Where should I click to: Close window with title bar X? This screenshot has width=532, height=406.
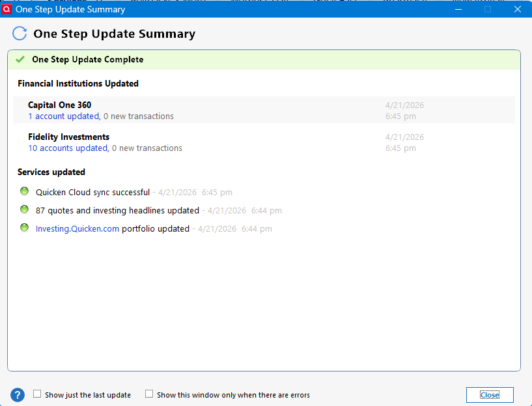pyautogui.click(x=518, y=9)
